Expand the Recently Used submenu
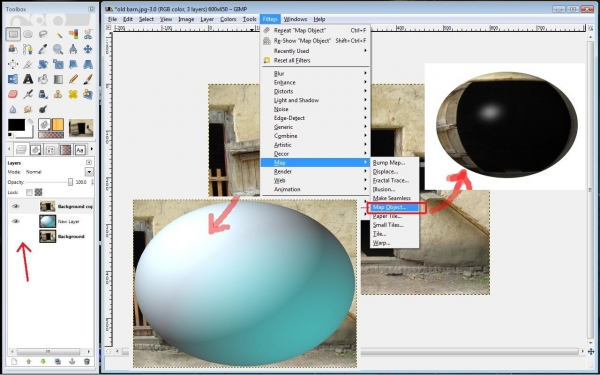This screenshot has width=600, height=375. click(315, 51)
